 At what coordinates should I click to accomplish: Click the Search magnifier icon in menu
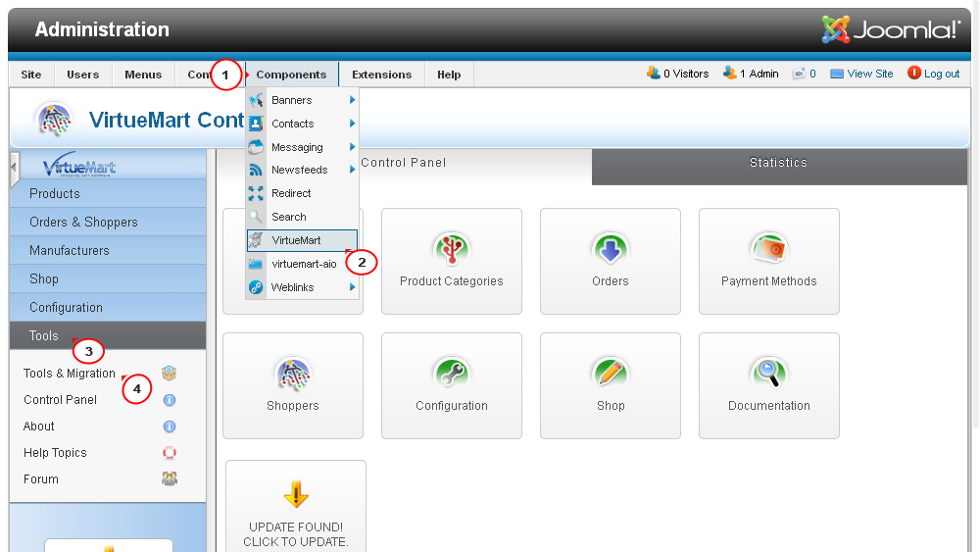pos(256,217)
